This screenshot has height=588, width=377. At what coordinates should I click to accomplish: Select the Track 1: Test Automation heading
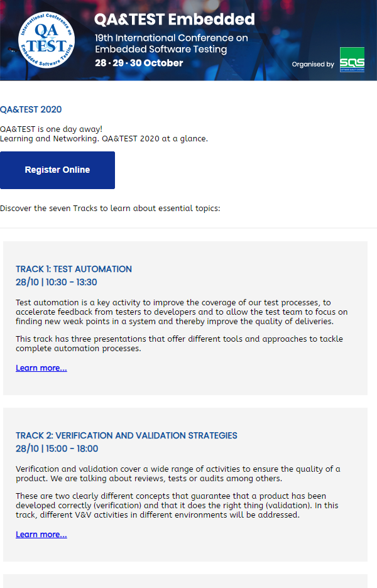click(74, 269)
